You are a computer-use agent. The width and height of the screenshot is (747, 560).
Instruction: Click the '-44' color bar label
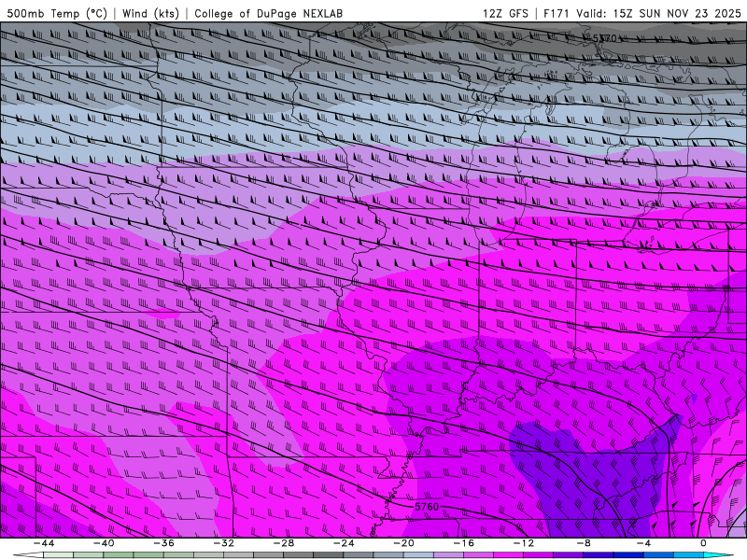coord(44,543)
